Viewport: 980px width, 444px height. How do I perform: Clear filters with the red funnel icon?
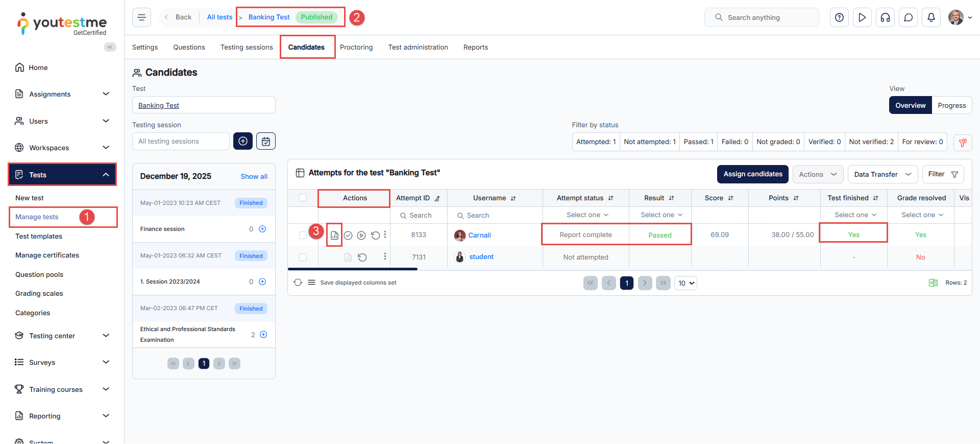[x=963, y=143]
